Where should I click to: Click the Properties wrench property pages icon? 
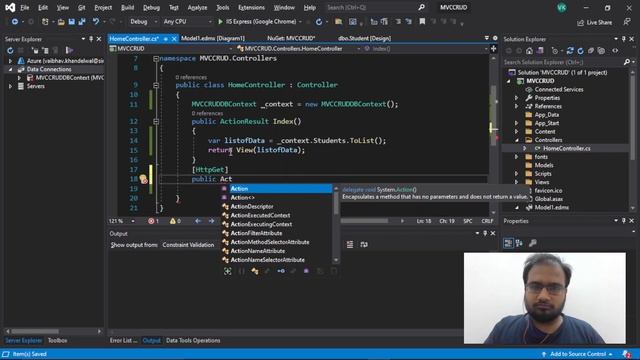coord(533,243)
